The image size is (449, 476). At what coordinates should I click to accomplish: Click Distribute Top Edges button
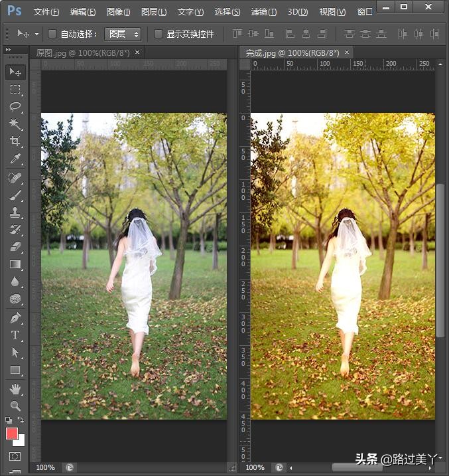pyautogui.click(x=350, y=34)
